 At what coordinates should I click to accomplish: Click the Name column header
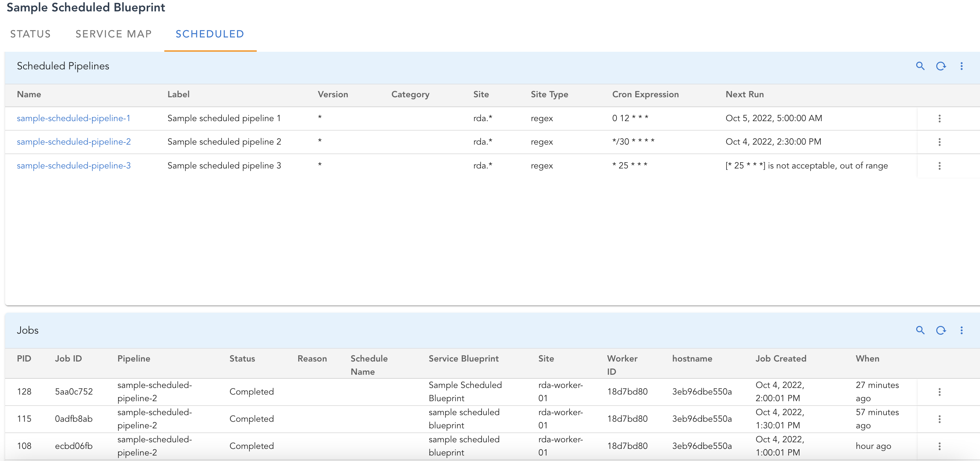(x=29, y=94)
